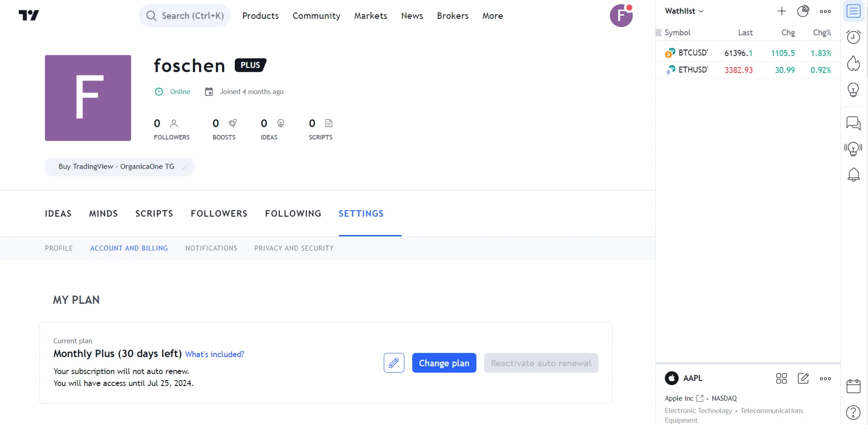Click the Apple Inc company name

[679, 398]
